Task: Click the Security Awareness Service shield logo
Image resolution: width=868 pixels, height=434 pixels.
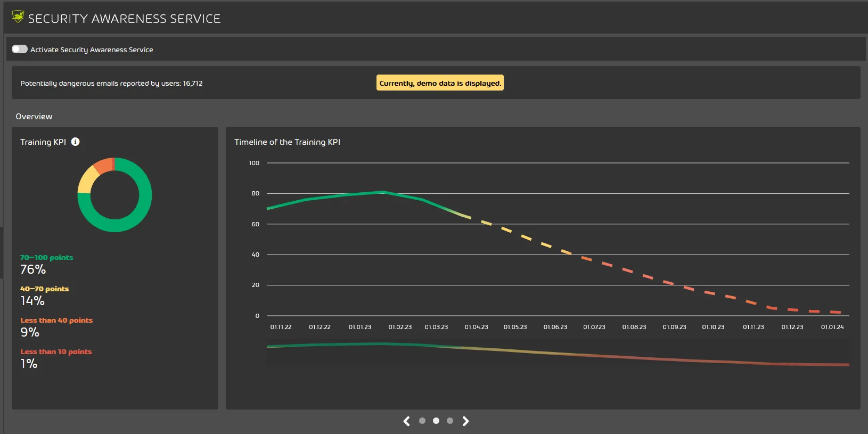Action: (18, 17)
